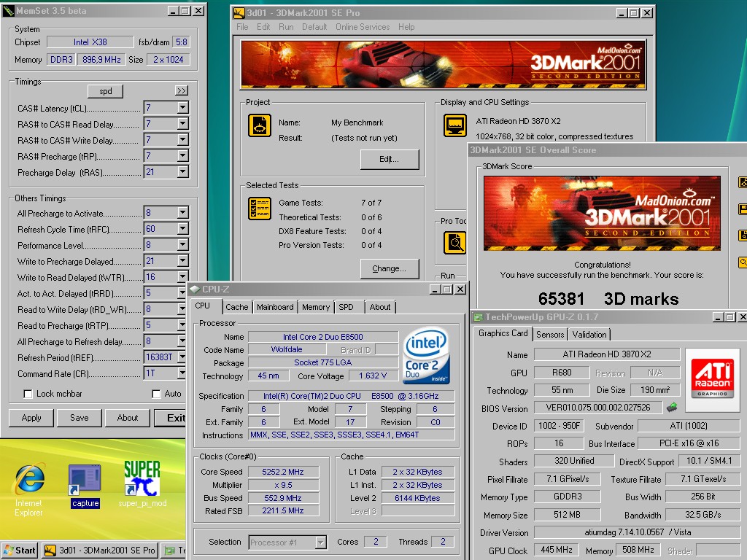Image resolution: width=747 pixels, height=560 pixels.
Task: Click the Save button in MemSet
Action: pyautogui.click(x=79, y=418)
